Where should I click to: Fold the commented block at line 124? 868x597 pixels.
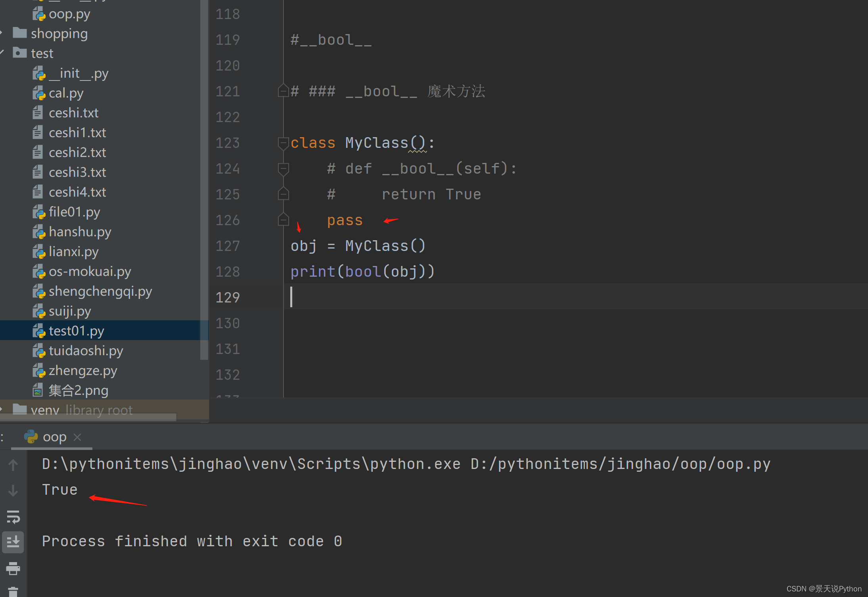tap(283, 169)
